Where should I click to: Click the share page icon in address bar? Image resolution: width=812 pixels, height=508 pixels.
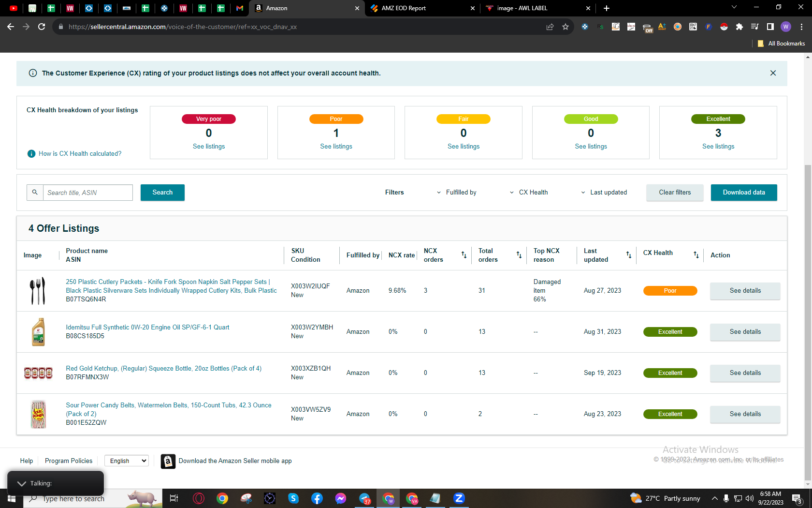550,27
